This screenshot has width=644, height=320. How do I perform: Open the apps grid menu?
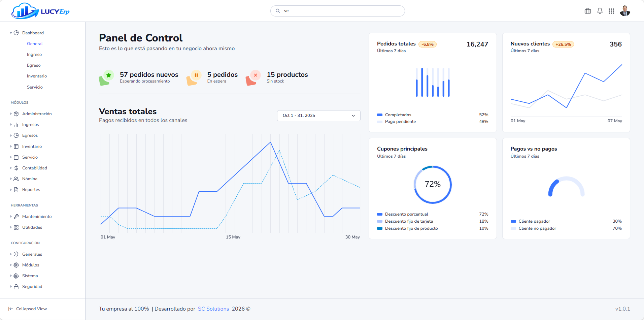coord(611,11)
